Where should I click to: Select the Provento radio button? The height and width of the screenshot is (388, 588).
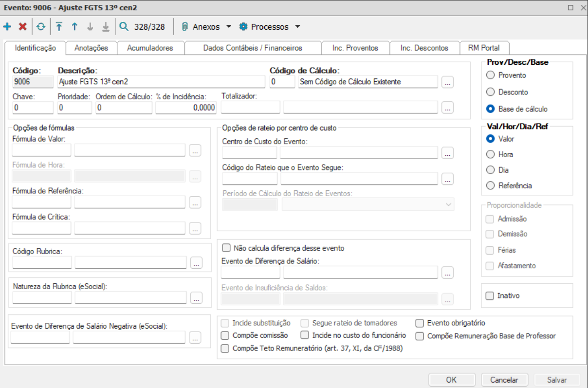tap(491, 75)
